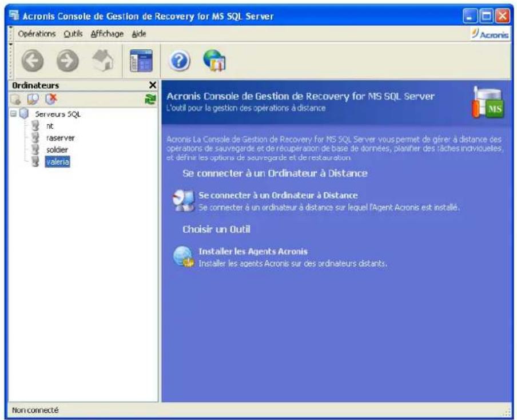Click the Ordinateurs panel title
Screen dimensions: 517x420
click(35, 85)
